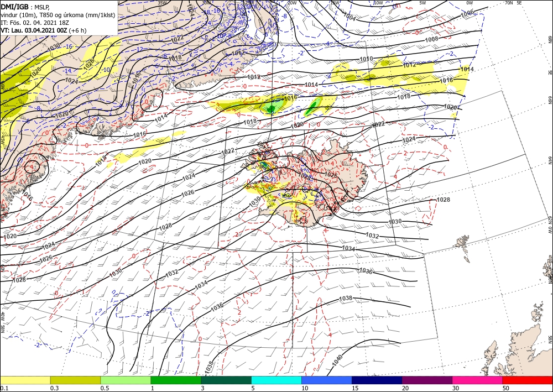Image resolution: width=553 pixels, height=392 pixels.
Task: Select the red 50 mm legend swatch
Action: [528, 380]
